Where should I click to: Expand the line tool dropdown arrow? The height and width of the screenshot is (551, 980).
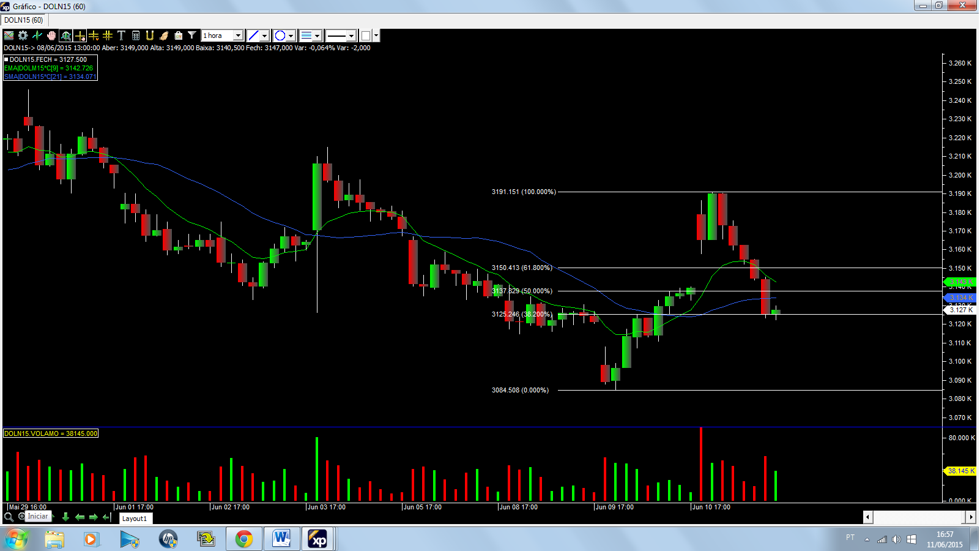coord(264,36)
